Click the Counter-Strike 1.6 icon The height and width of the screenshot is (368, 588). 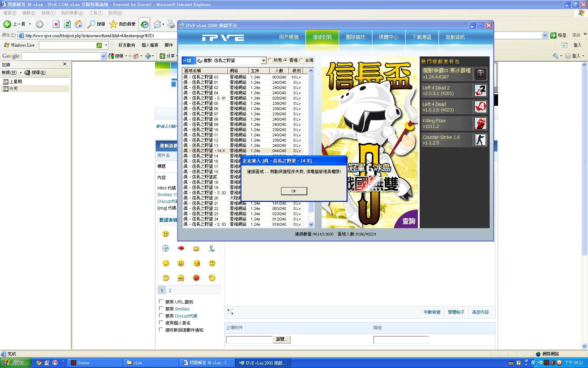click(x=480, y=140)
